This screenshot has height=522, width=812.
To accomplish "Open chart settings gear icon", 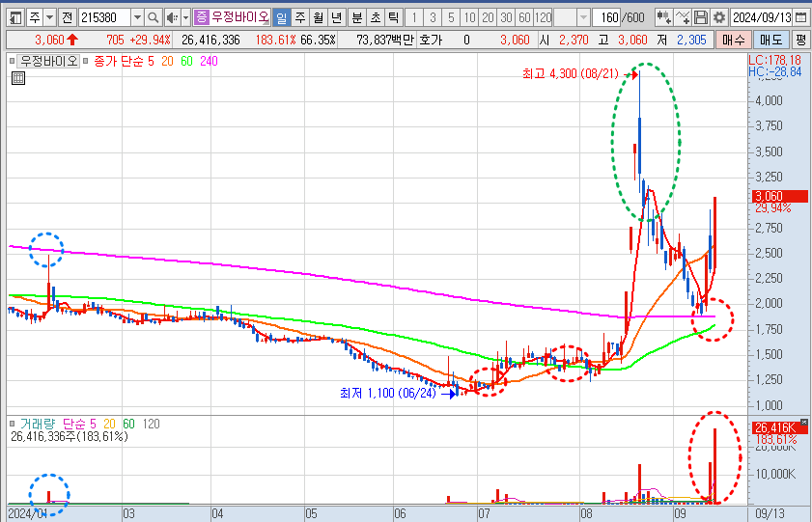I will 718,18.
